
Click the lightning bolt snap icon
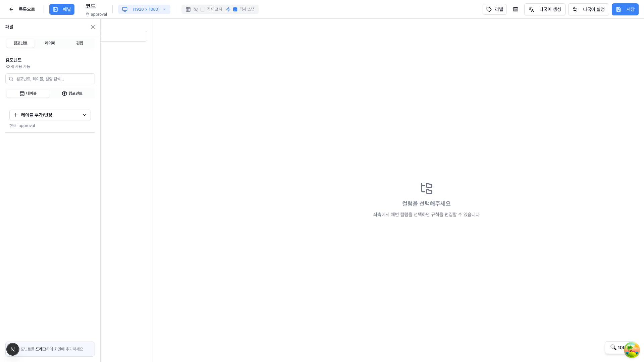228,9
